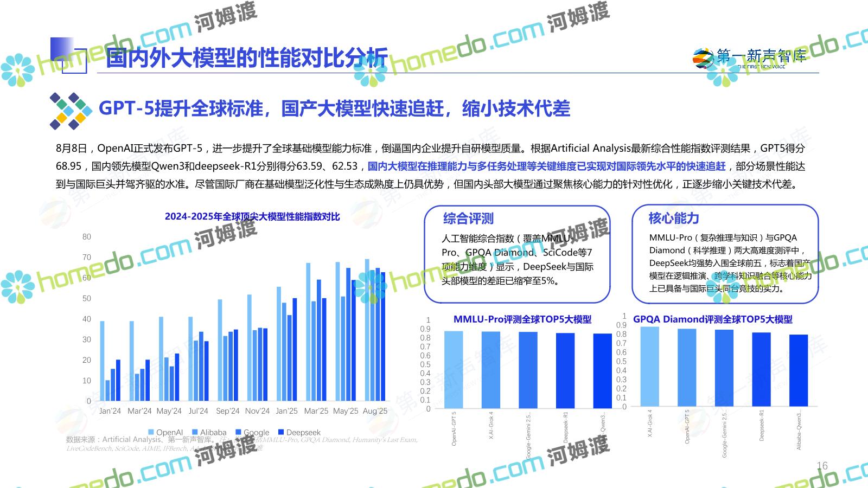Click the Alibaba-Qwen3 bar in GPQA Diamond chart
Viewport: 868px width, 488px height.
[x=799, y=370]
